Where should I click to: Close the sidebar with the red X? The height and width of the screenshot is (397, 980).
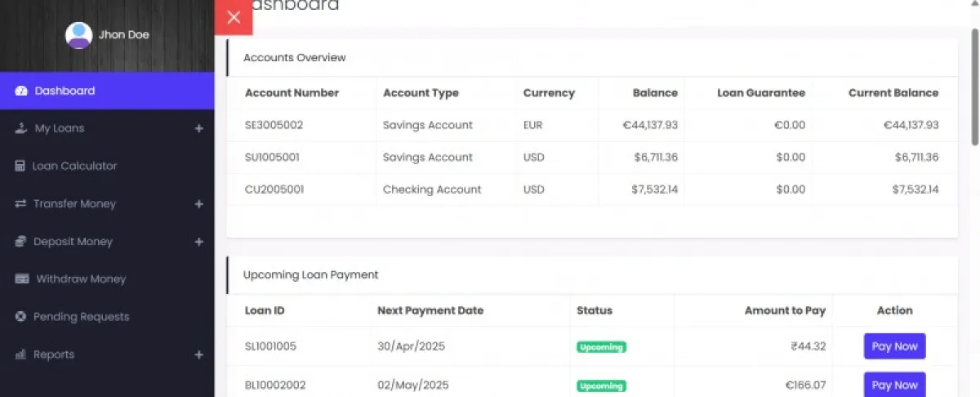tap(234, 17)
